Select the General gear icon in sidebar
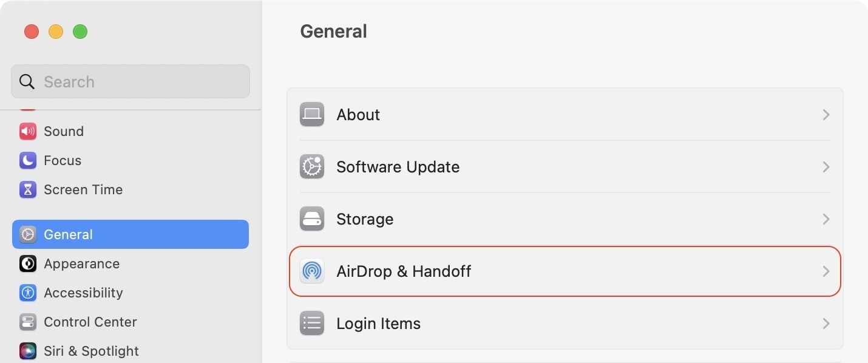This screenshot has height=363, width=868. pos(27,234)
